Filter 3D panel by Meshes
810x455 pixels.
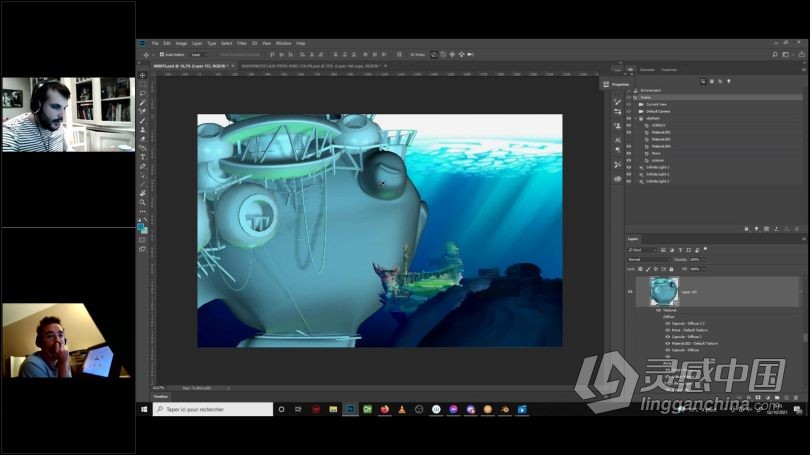[712, 81]
